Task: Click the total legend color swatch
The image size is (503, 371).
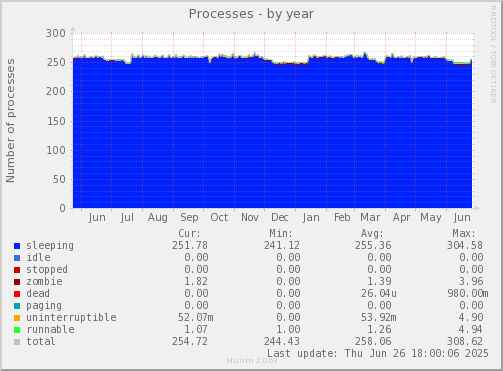Action: (17, 342)
